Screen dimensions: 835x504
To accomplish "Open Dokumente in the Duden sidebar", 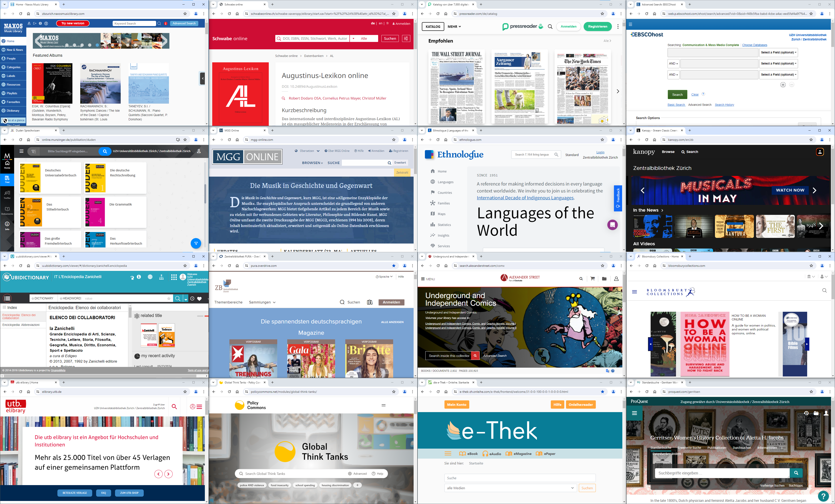I will [x=7, y=211].
